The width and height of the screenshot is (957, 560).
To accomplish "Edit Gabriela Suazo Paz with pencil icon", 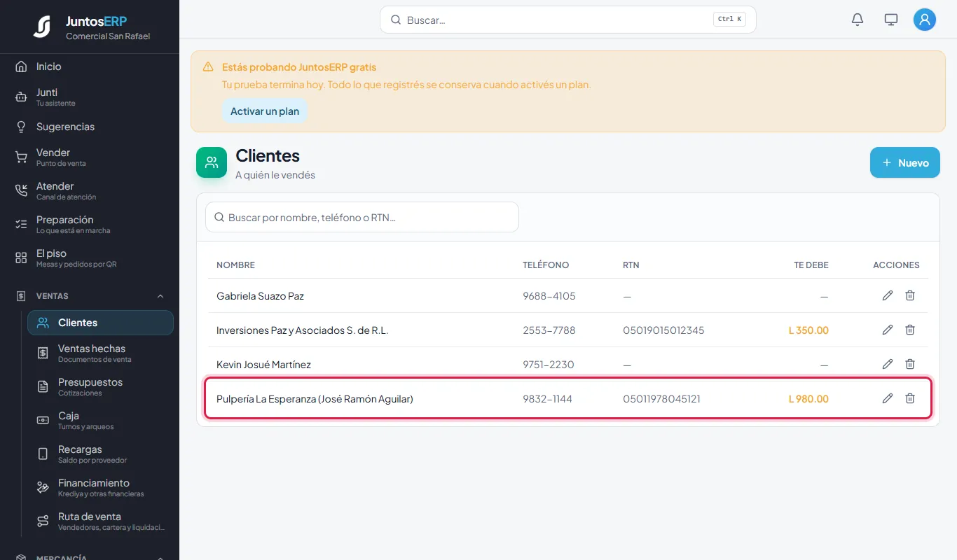I will click(888, 295).
